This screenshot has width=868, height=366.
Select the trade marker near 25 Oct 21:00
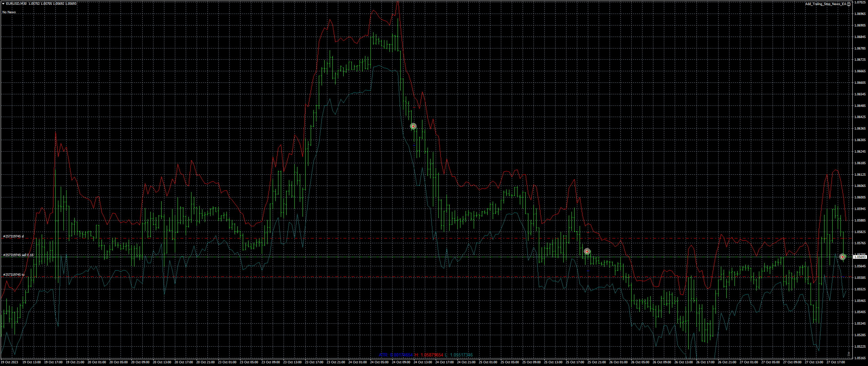point(587,251)
